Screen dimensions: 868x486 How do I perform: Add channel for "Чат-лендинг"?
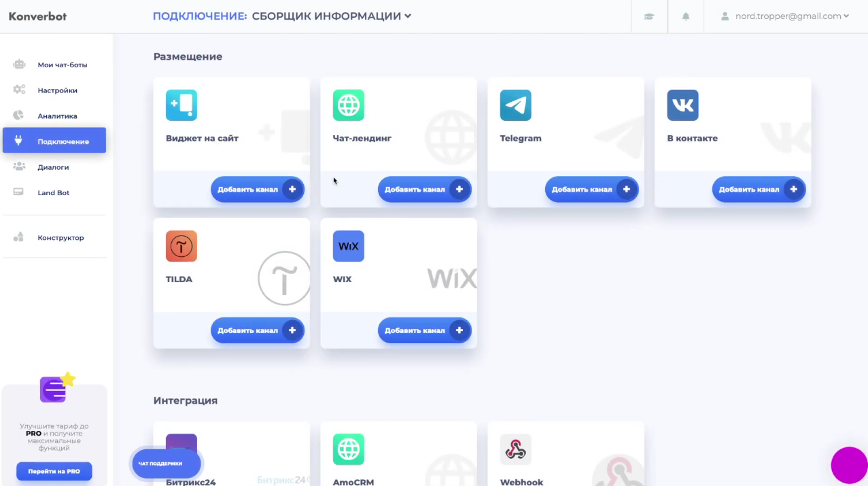(x=425, y=190)
